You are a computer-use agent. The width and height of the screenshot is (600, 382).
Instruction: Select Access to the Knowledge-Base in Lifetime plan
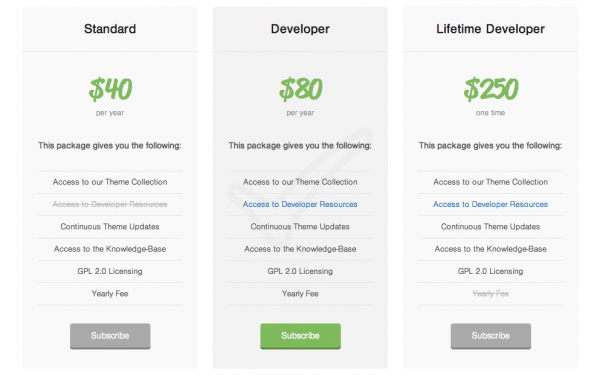point(490,249)
